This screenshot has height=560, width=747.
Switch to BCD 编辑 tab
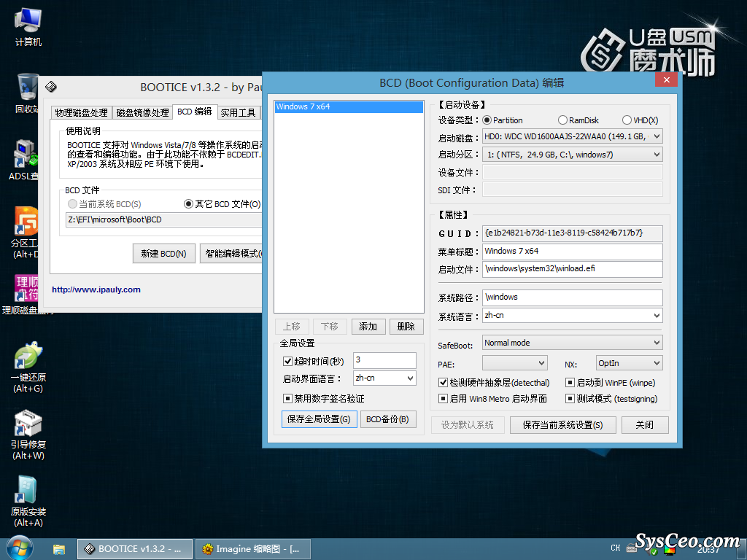[x=194, y=111]
